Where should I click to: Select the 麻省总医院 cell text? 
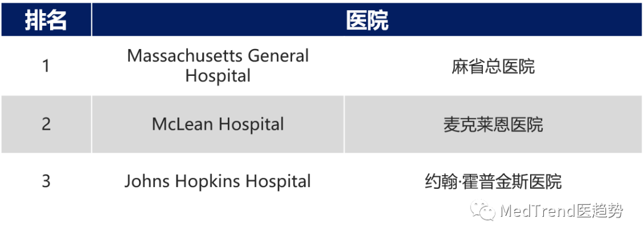tap(493, 66)
